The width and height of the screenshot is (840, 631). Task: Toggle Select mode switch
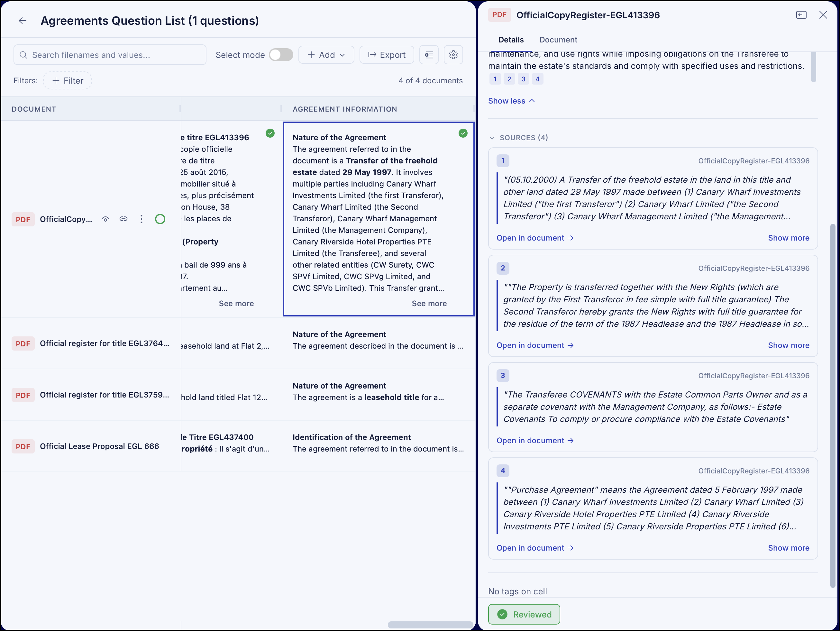281,55
